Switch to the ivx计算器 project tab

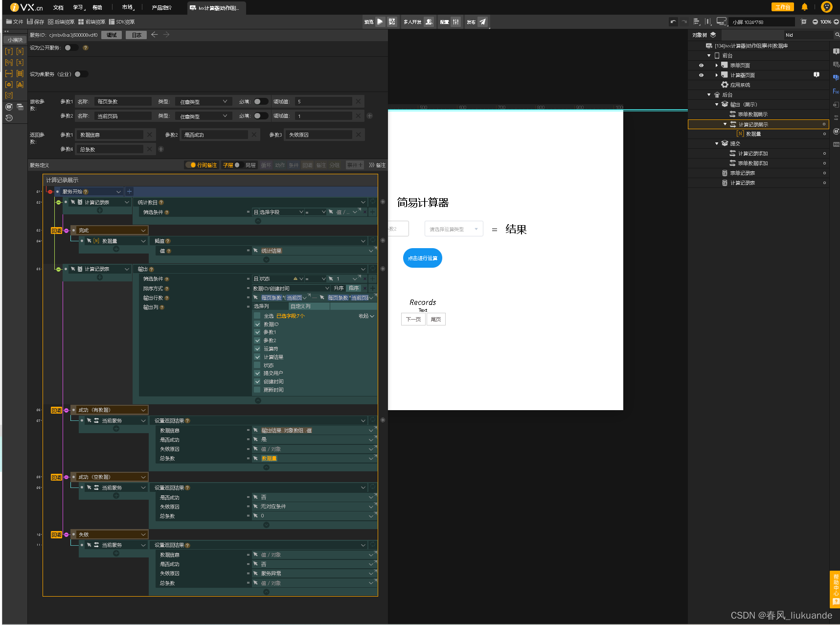click(215, 8)
